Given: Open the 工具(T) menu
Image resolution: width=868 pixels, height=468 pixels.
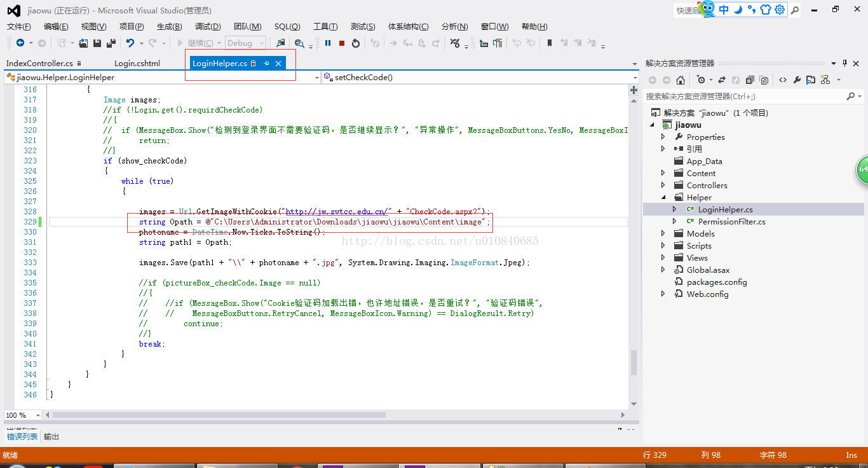Looking at the screenshot, I should (x=325, y=26).
